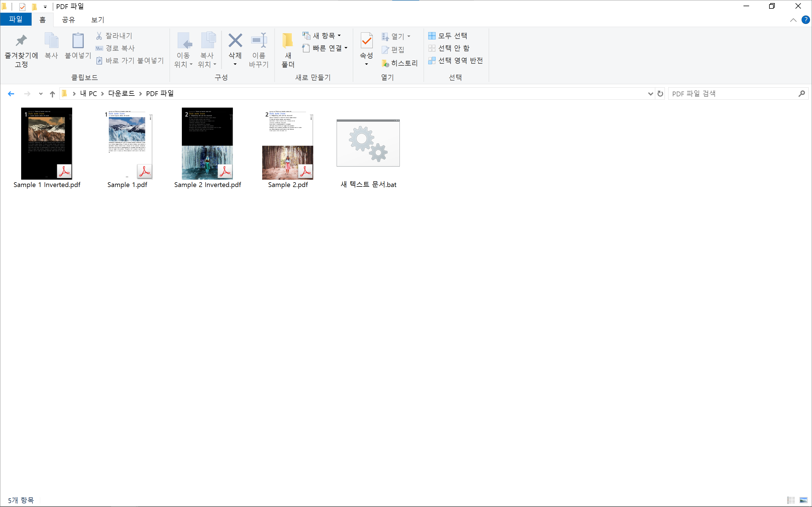The height and width of the screenshot is (507, 812).
Task: Switch to details list view icon
Action: [x=791, y=500]
